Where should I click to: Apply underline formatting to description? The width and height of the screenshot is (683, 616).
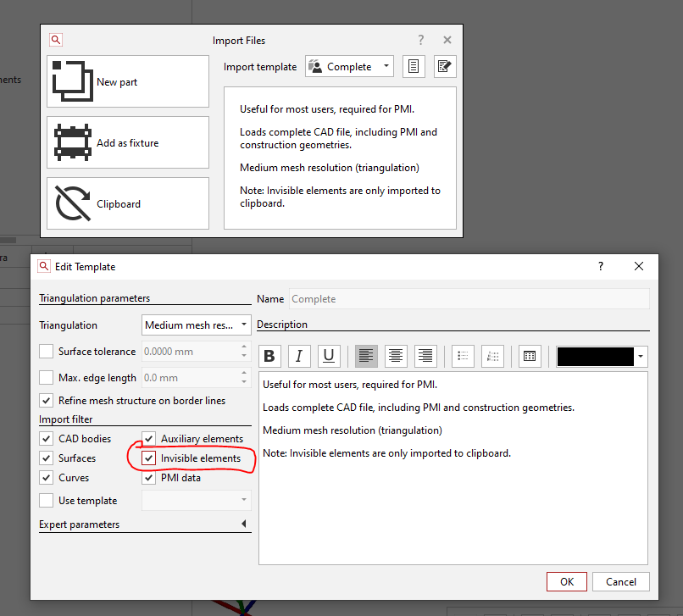point(329,357)
